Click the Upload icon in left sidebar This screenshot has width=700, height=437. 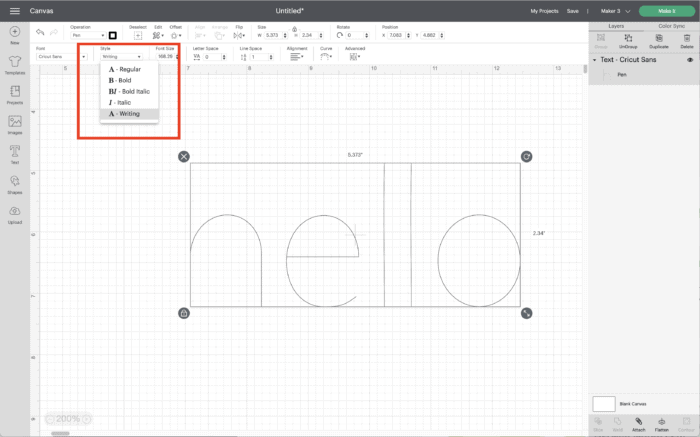(15, 213)
